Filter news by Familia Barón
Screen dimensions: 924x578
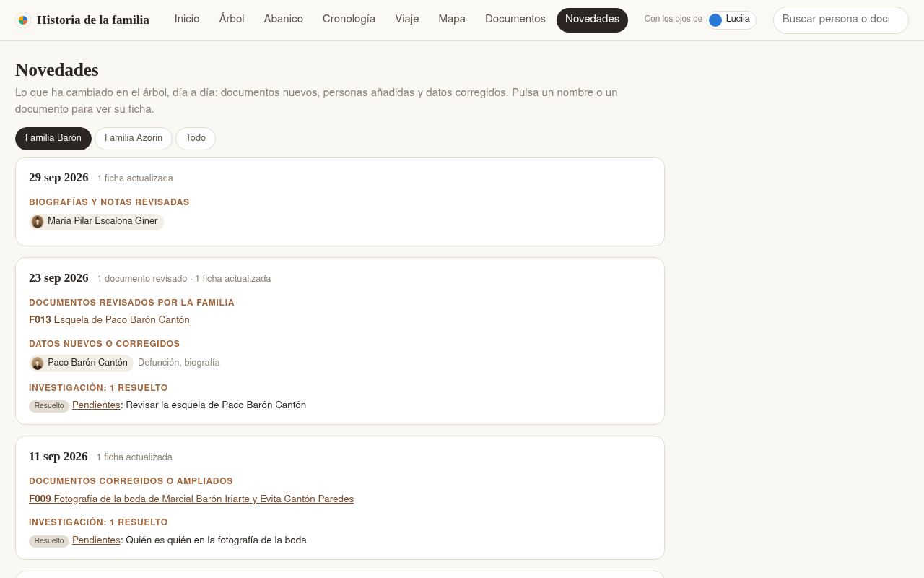tap(53, 138)
